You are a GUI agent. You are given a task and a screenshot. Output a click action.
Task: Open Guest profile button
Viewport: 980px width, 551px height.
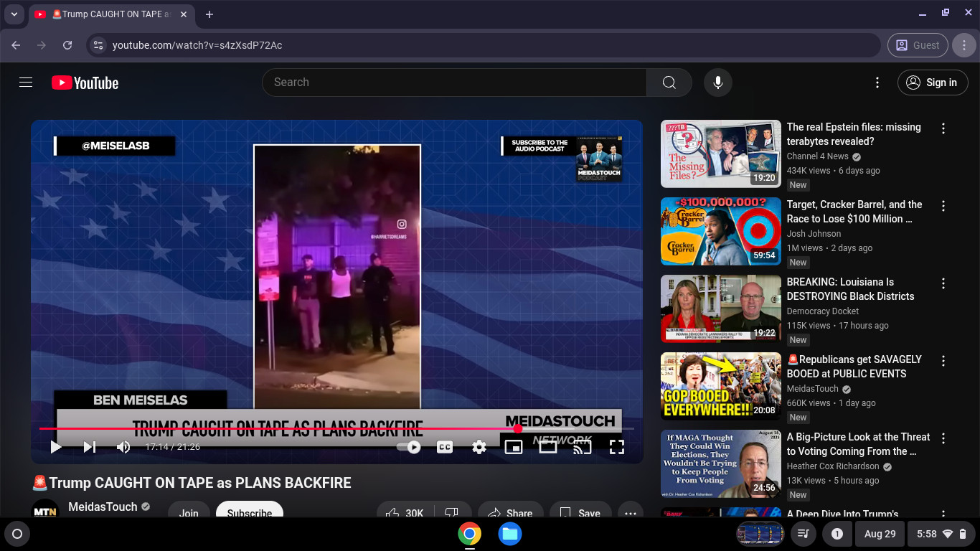918,45
